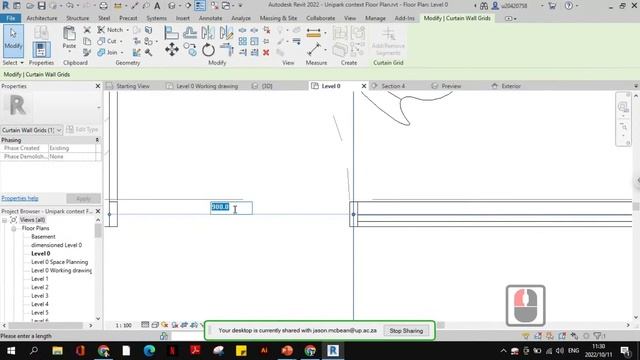Viewport: 640px width, 360px height.
Task: Close the Properties palette
Action: pos(98,86)
